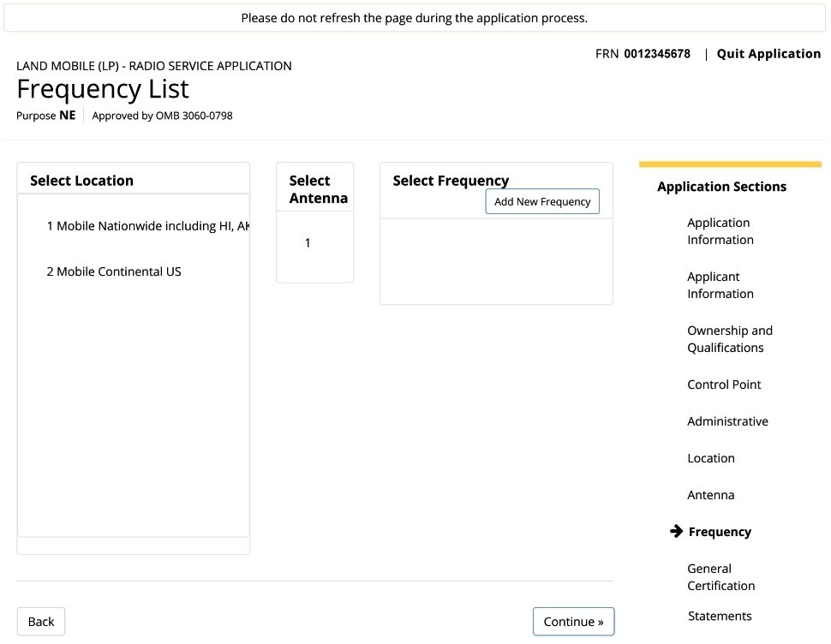The height and width of the screenshot is (644, 831).
Task: Click the arrow icon beside Frequency section
Action: tap(676, 531)
